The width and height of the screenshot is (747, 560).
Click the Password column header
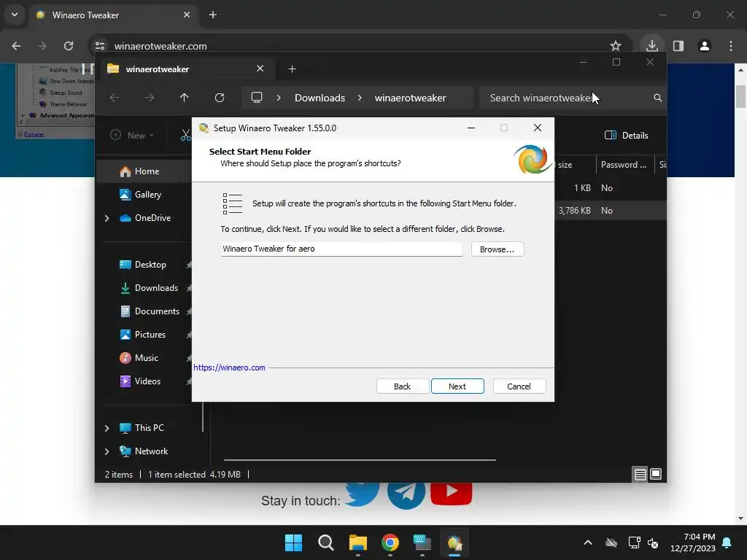point(624,164)
